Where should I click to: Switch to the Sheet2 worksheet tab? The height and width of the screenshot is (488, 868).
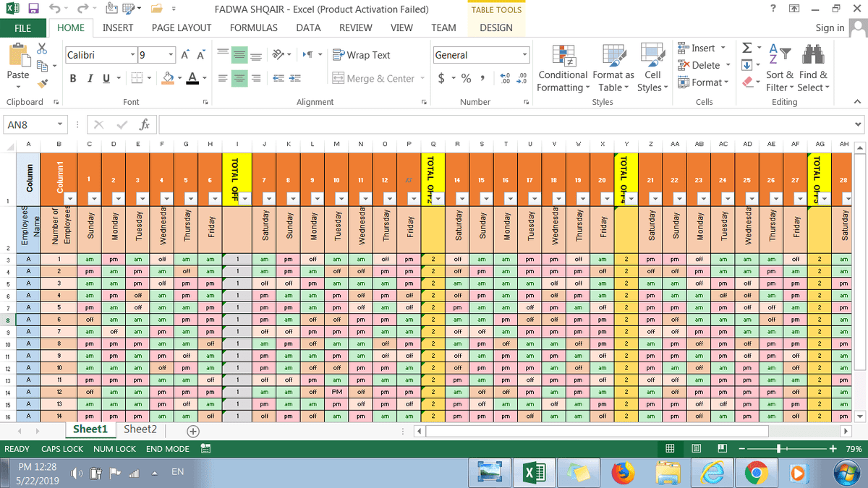pyautogui.click(x=140, y=429)
